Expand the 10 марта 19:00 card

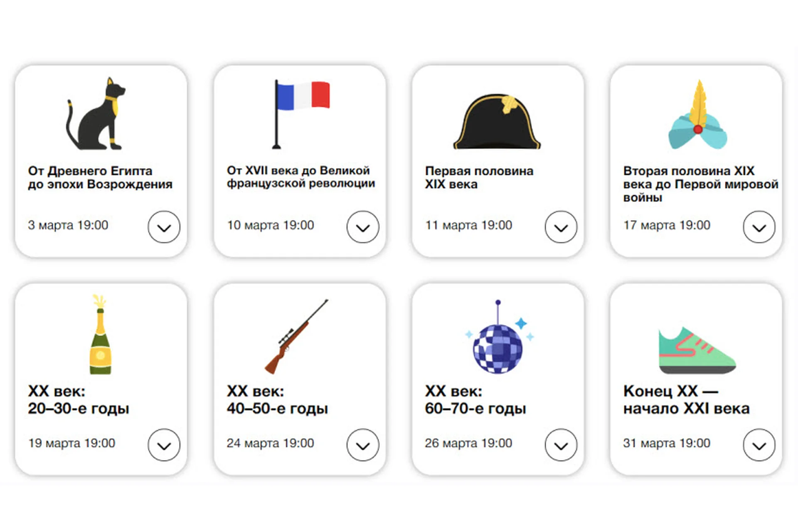point(363,227)
